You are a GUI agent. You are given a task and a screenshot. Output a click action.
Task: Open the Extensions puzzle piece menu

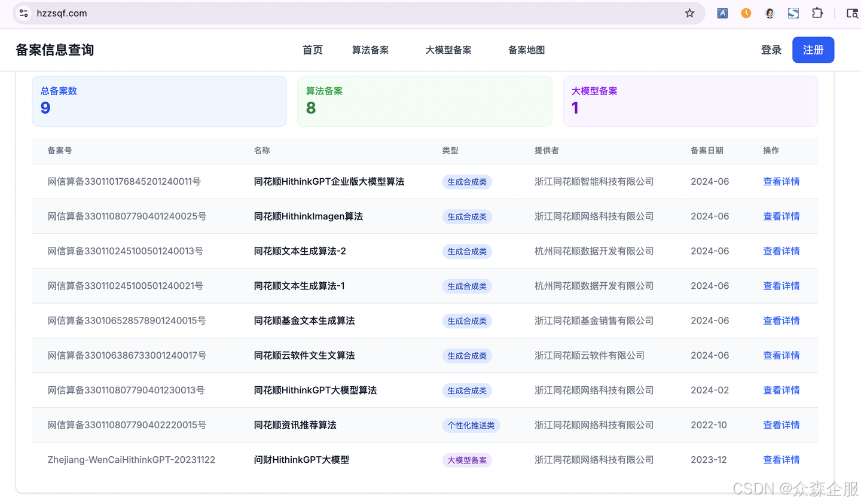817,13
